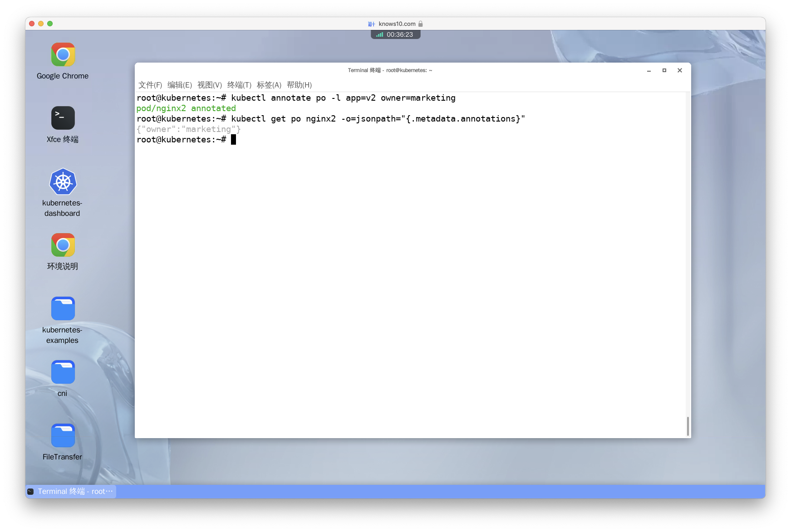Open the cni folder icon
Image resolution: width=791 pixels, height=532 pixels.
pos(63,372)
